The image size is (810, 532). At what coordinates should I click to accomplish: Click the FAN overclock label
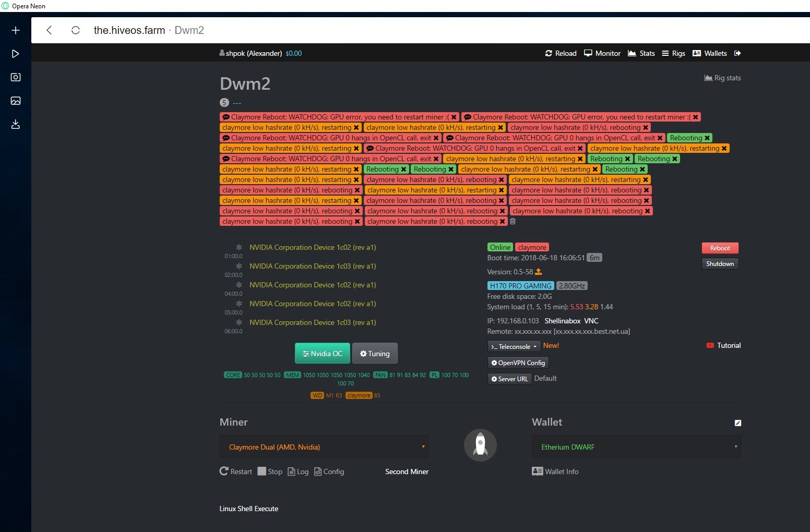coord(380,375)
